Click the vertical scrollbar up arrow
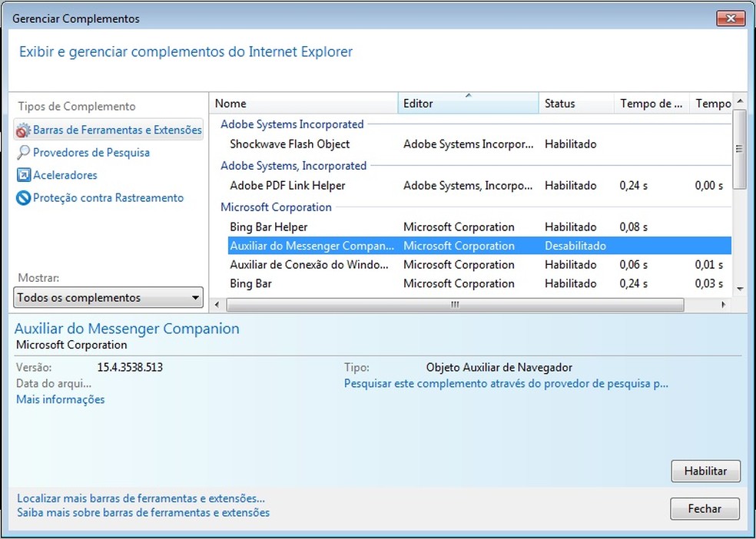The width and height of the screenshot is (756, 539). (740, 101)
